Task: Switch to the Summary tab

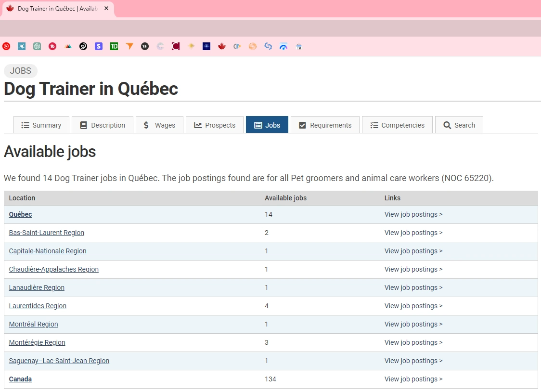Action: [x=41, y=125]
